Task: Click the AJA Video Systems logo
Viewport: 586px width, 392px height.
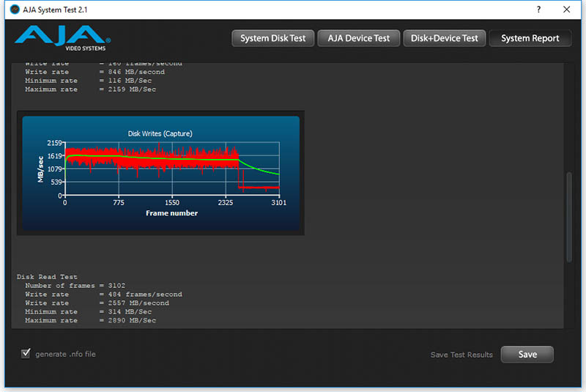Action: point(62,39)
